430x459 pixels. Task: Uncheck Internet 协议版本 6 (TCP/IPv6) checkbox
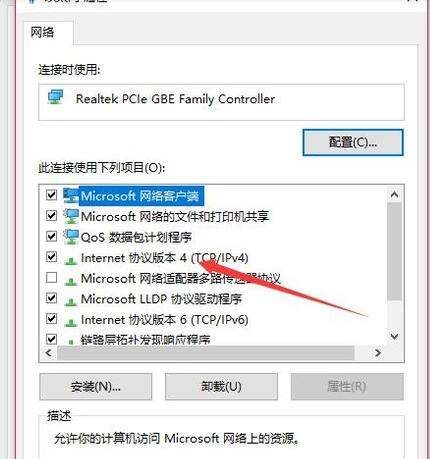point(51,318)
